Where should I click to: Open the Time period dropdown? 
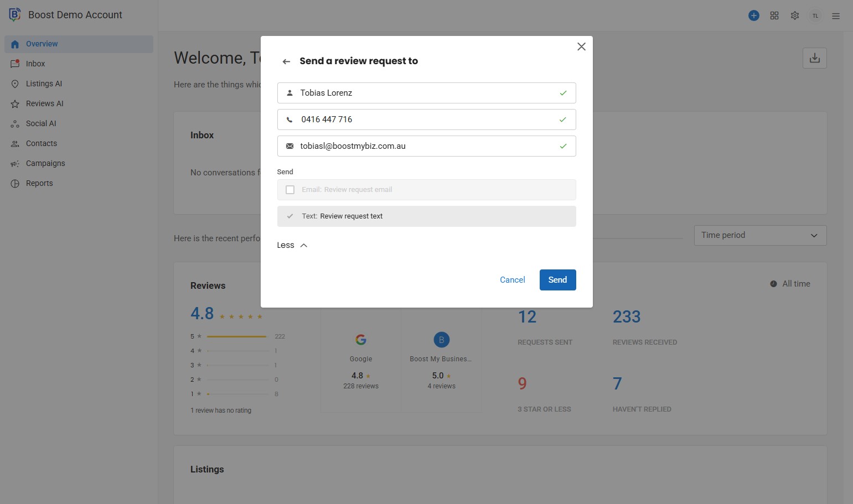tap(759, 235)
